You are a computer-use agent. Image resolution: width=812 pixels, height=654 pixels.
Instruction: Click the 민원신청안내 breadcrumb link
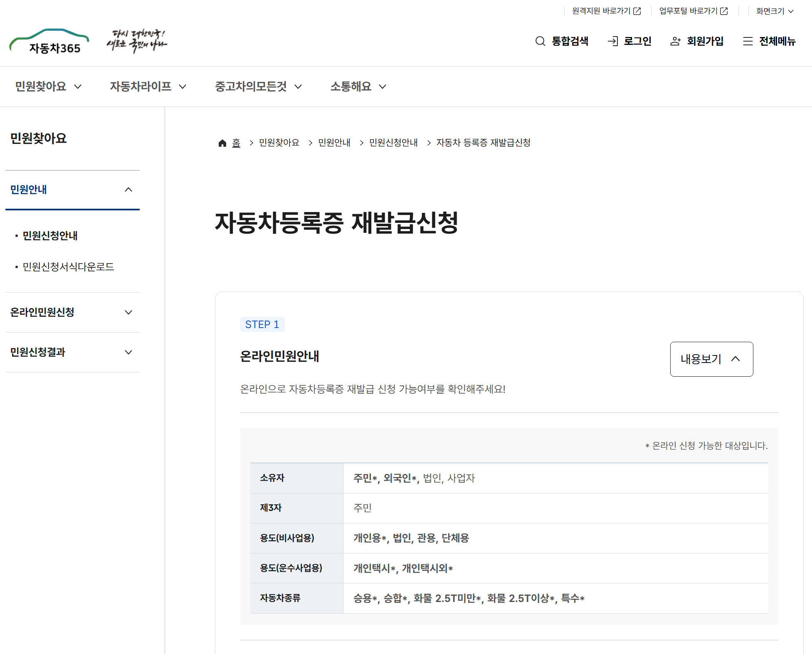393,143
